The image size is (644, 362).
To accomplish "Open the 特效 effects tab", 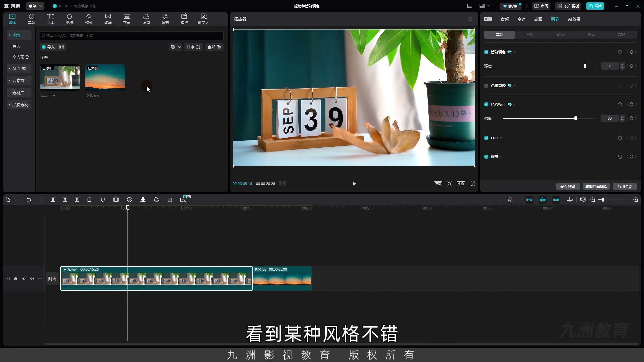I will pos(89,19).
